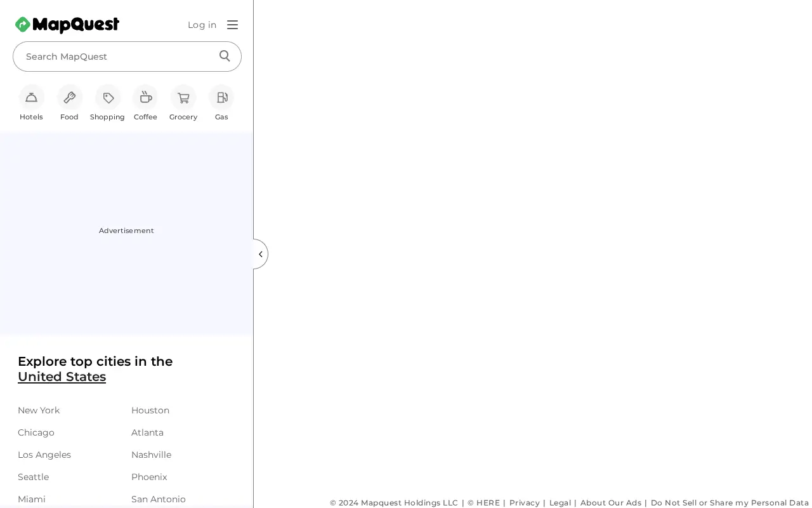Open the United States link
Image resolution: width=812 pixels, height=508 pixels.
(62, 377)
